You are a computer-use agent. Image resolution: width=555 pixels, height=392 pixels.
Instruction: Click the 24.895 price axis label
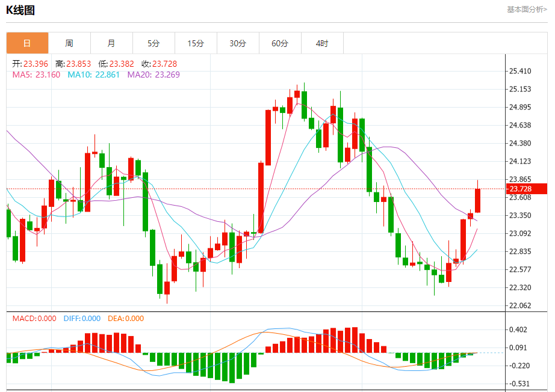pos(520,107)
